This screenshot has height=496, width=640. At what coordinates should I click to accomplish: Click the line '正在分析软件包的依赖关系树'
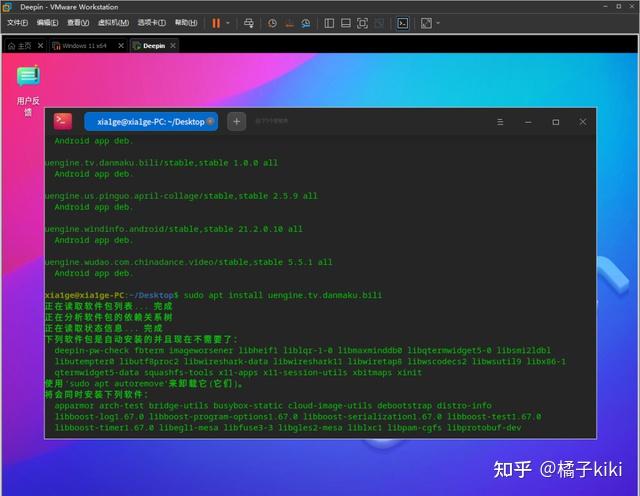(x=109, y=317)
